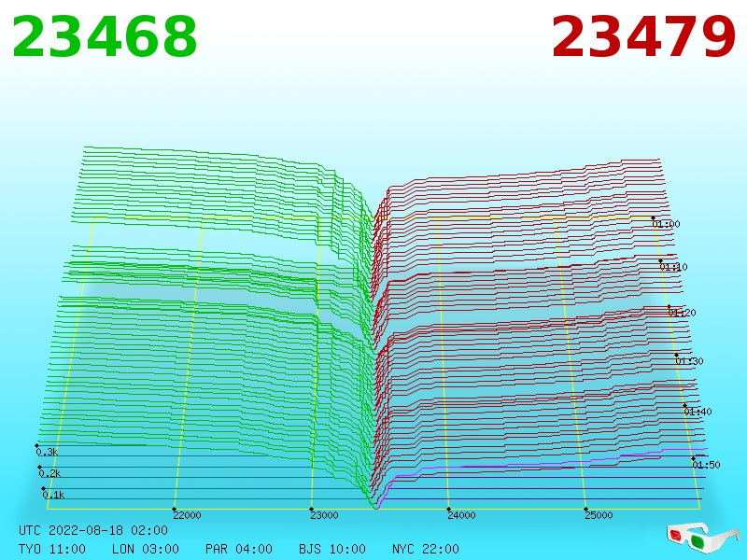The height and width of the screenshot is (560, 747).
Task: Click the green bid price 23468
Action: pos(105,37)
